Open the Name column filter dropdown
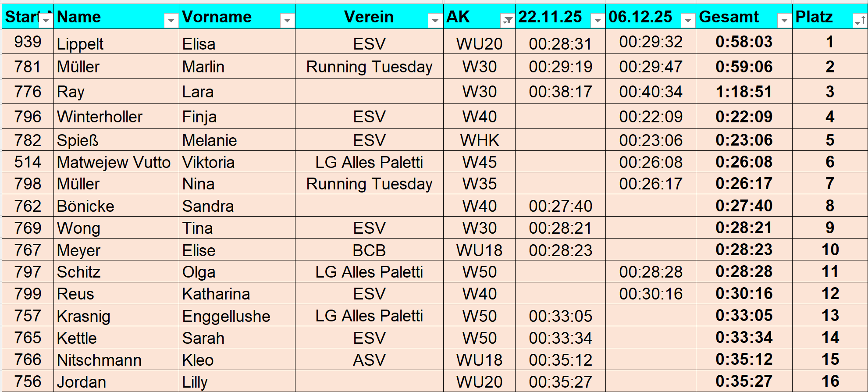The width and height of the screenshot is (868, 392). pyautogui.click(x=171, y=20)
